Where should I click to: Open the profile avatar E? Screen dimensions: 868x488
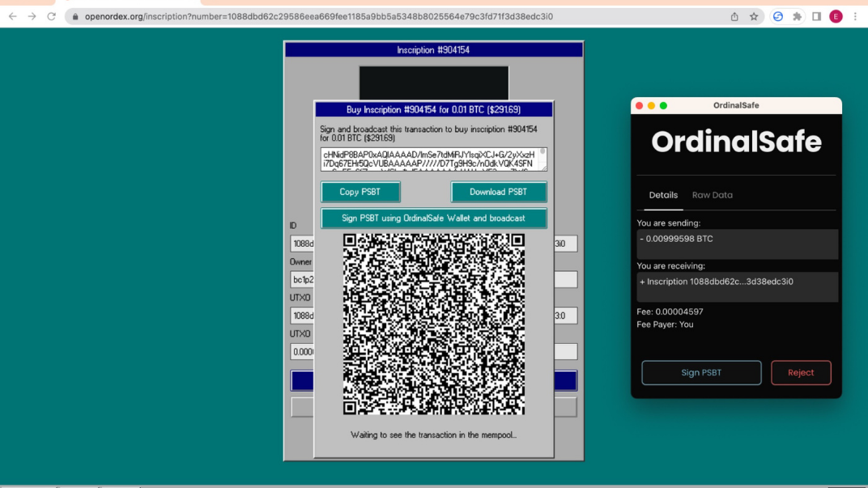pyautogui.click(x=836, y=17)
